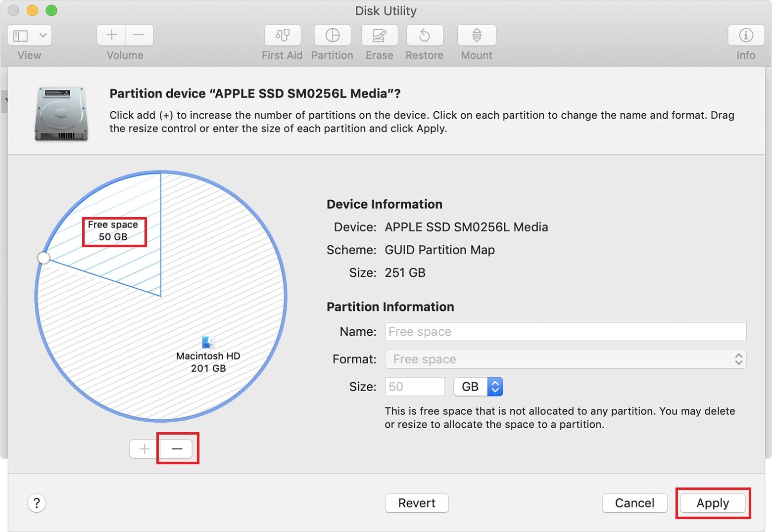Select the Macintosh HD 201 GB partition
The image size is (772, 532).
208,362
